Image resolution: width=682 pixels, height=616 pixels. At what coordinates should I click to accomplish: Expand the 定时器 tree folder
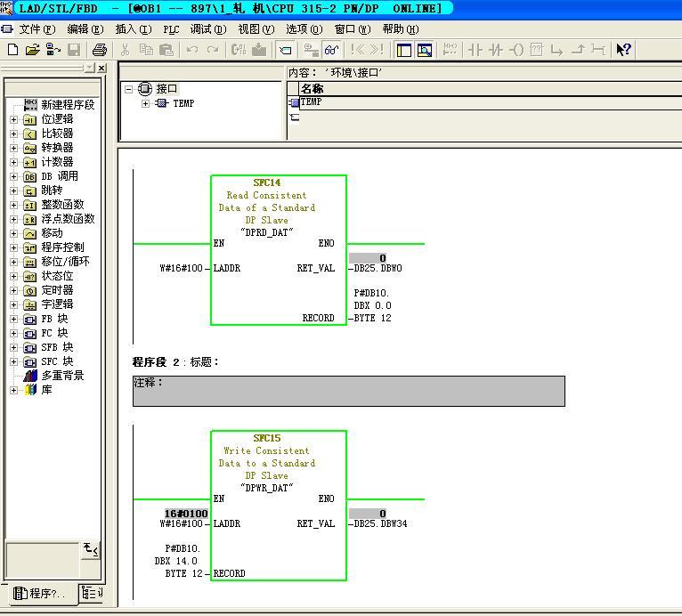tap(14, 291)
